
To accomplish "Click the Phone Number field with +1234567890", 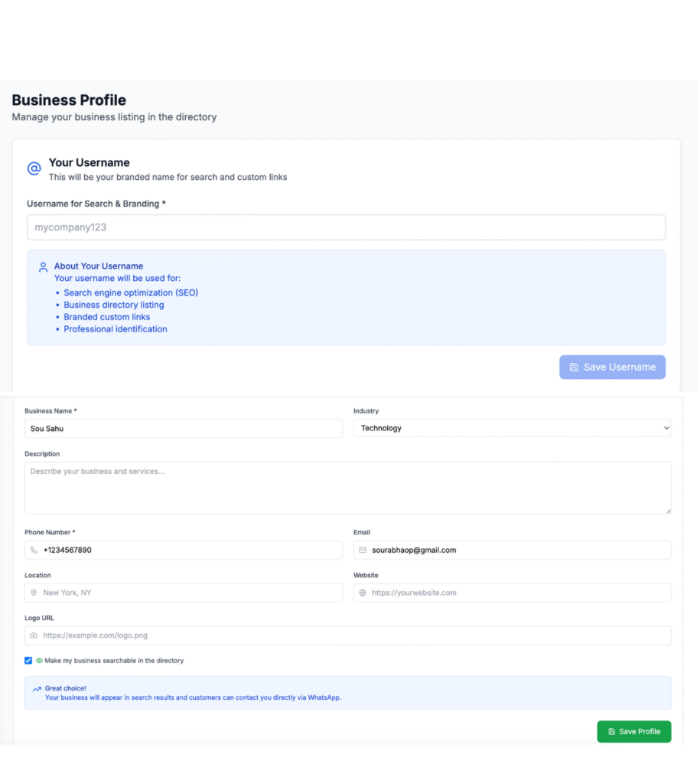I will pyautogui.click(x=191, y=550).
